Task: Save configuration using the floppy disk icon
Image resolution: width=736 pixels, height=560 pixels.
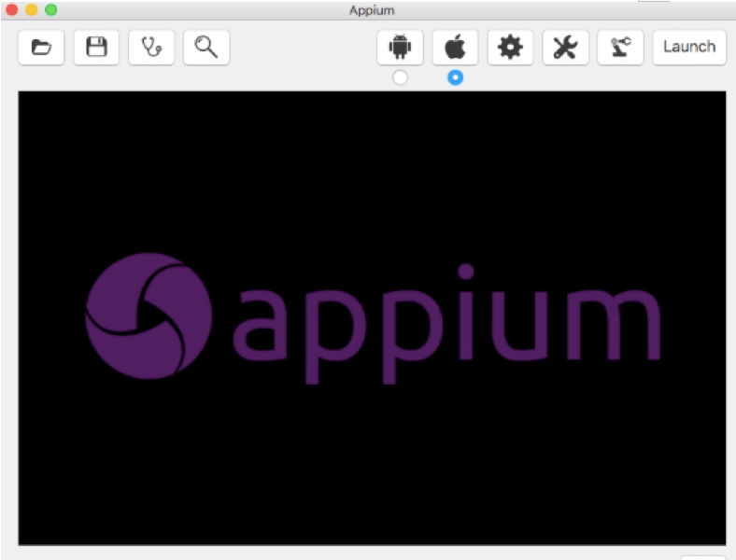Action: click(96, 48)
